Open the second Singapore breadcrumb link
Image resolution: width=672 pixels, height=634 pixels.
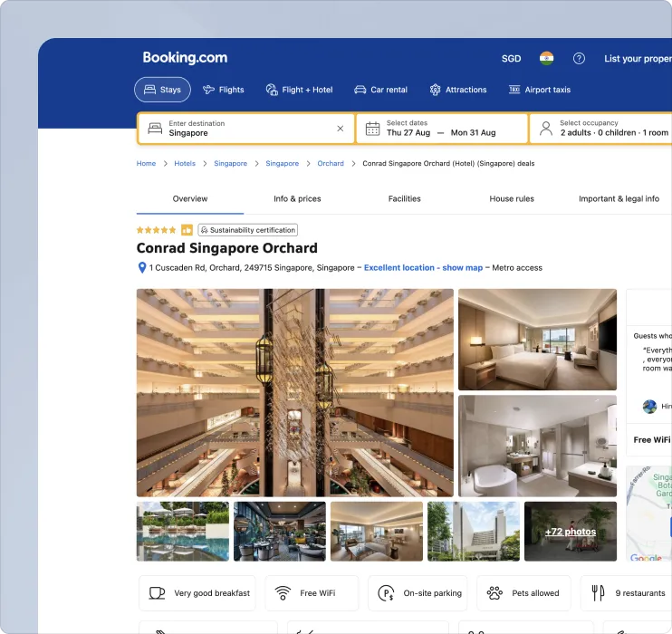pyautogui.click(x=283, y=163)
